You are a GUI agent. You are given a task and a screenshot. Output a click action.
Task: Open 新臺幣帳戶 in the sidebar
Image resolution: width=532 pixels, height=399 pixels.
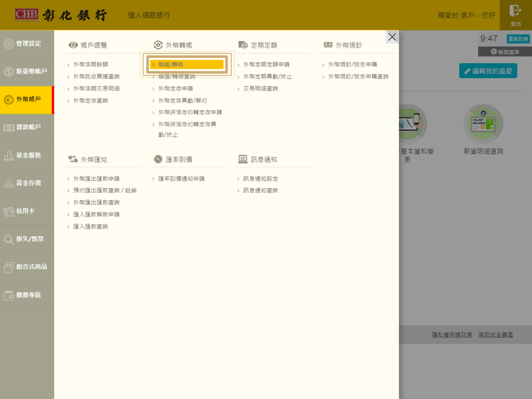(x=27, y=71)
